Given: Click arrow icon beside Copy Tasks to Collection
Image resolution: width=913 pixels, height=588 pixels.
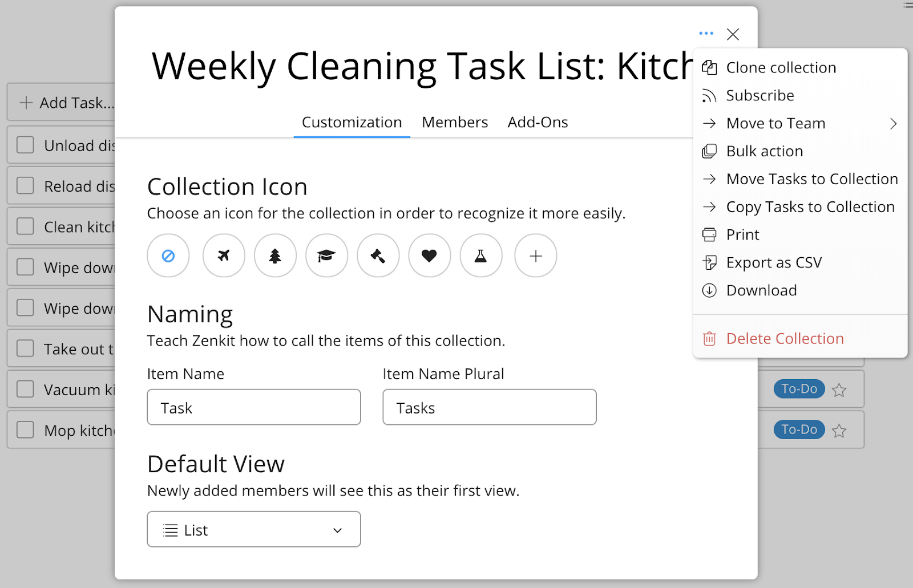Looking at the screenshot, I should 709,206.
